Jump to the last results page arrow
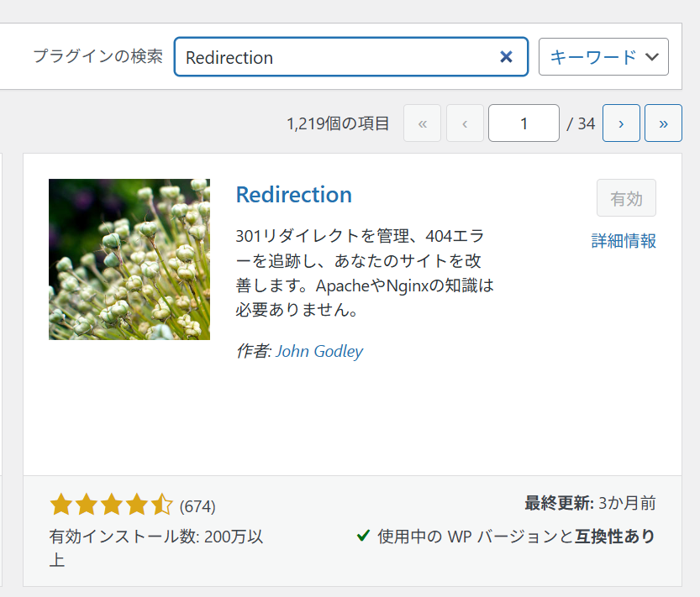The height and width of the screenshot is (597, 700). (x=663, y=123)
